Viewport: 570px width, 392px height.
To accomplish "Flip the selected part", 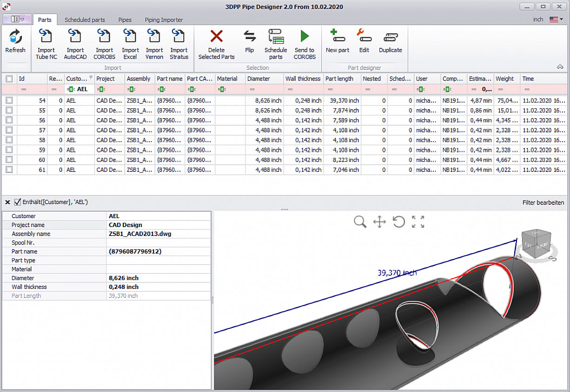I will (x=250, y=37).
